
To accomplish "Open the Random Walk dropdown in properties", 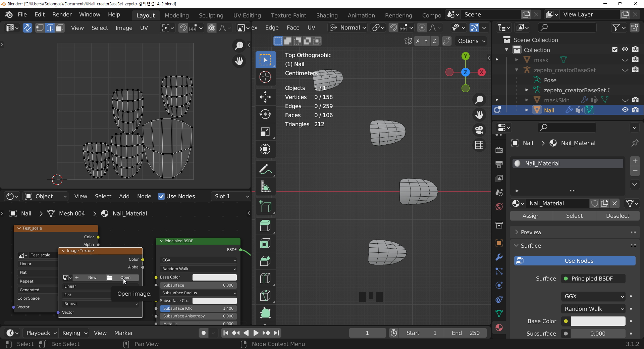I will click(x=593, y=309).
